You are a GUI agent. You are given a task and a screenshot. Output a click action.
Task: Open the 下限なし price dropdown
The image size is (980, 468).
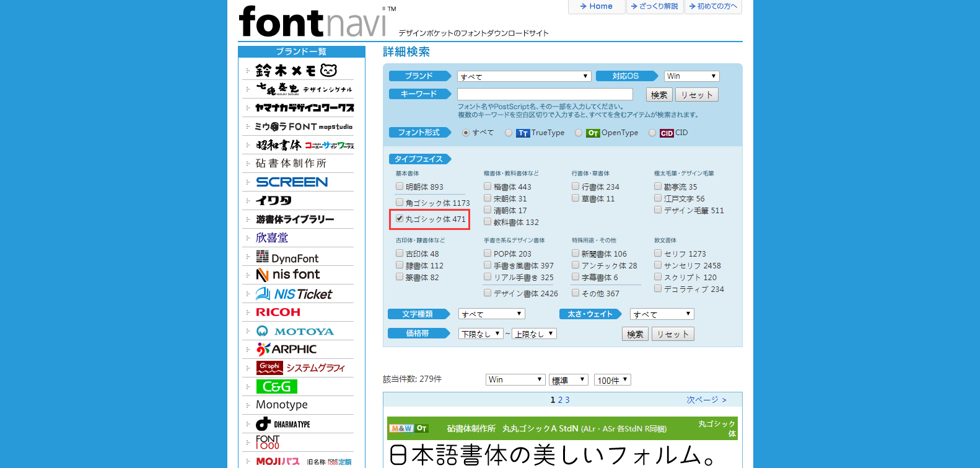click(x=481, y=333)
